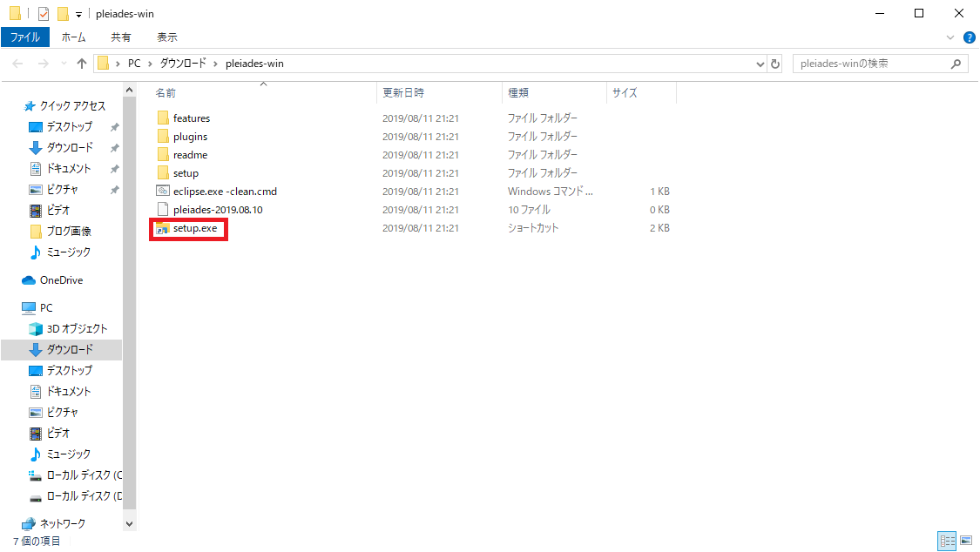Unpin ピクチャ from Quick Access
This screenshot has height=552, width=980.
[x=114, y=190]
